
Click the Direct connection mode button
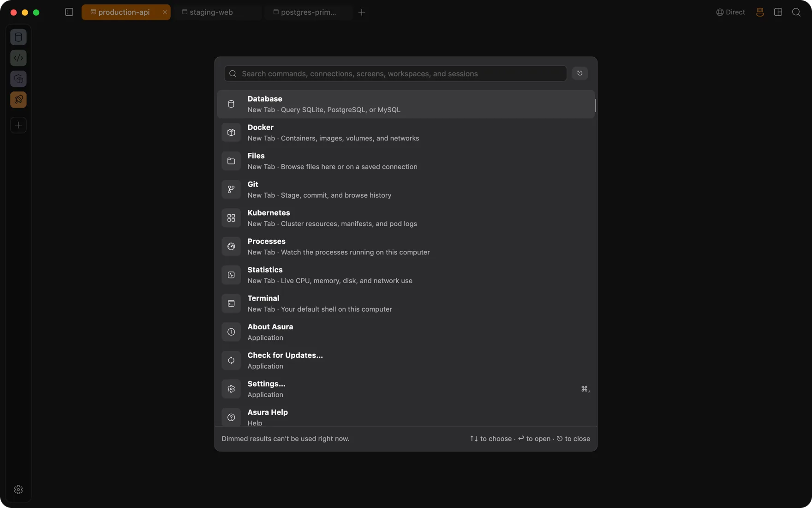[x=730, y=12]
